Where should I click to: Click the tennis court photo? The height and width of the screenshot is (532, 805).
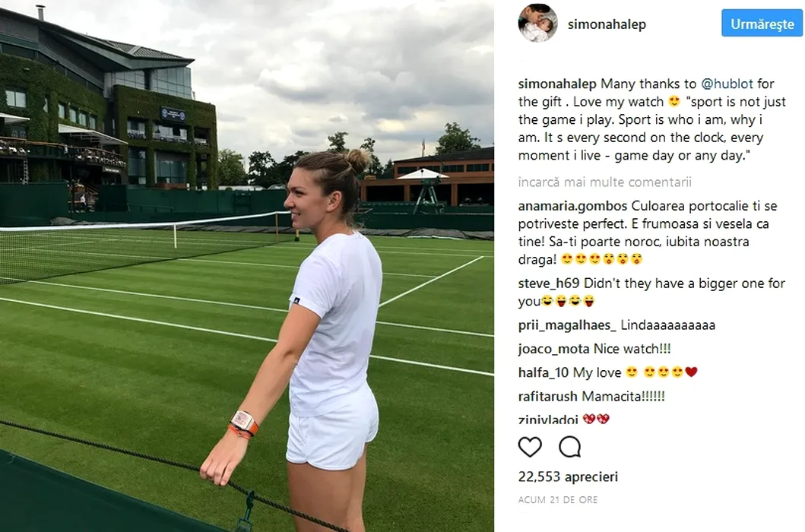247,266
